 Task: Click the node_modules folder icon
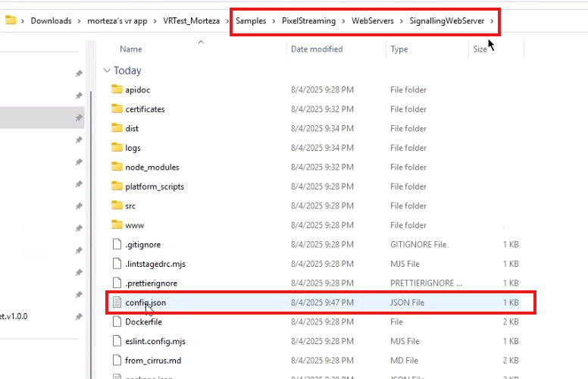pyautogui.click(x=117, y=167)
